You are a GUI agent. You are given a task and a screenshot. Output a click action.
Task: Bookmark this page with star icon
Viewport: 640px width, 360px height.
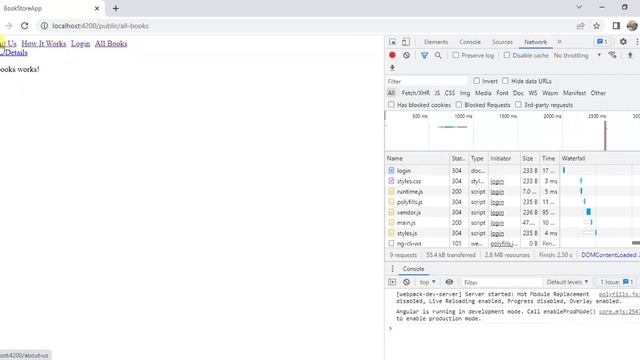point(596,26)
